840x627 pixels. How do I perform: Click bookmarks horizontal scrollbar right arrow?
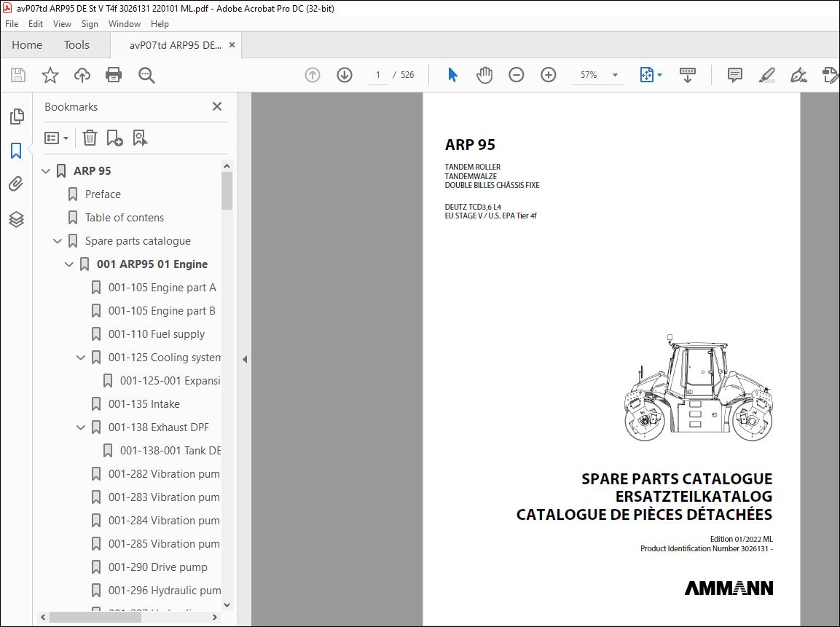pyautogui.click(x=215, y=617)
